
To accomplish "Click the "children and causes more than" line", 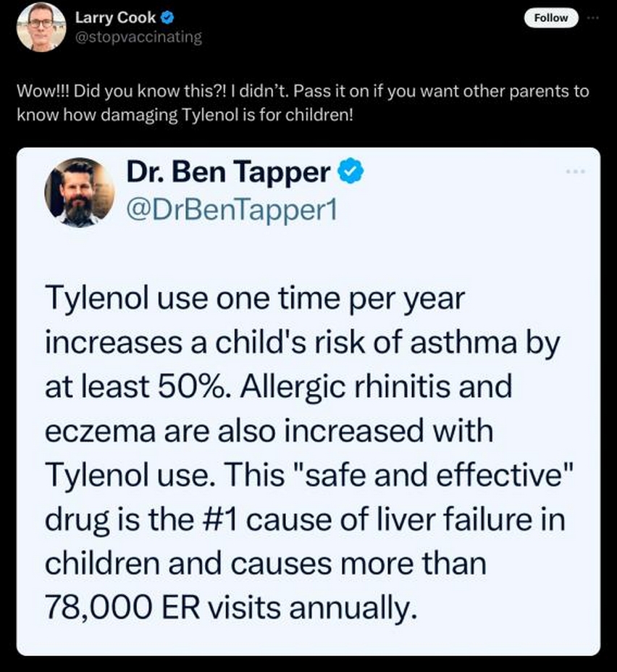I will [266, 563].
